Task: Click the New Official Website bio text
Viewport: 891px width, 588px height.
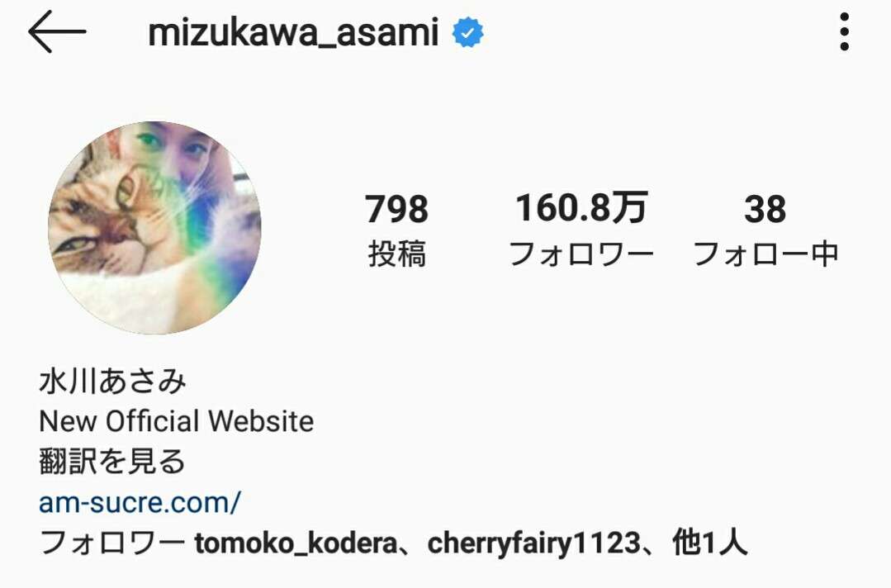Action: (176, 421)
